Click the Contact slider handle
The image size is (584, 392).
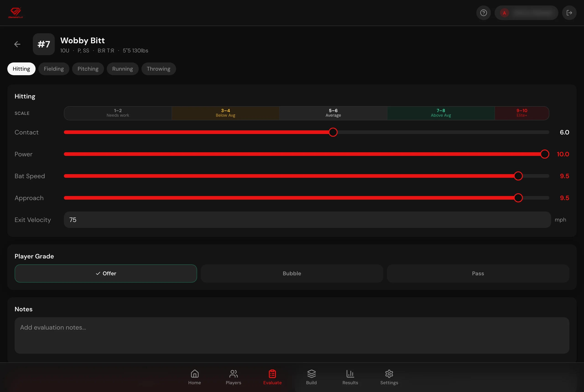click(333, 132)
